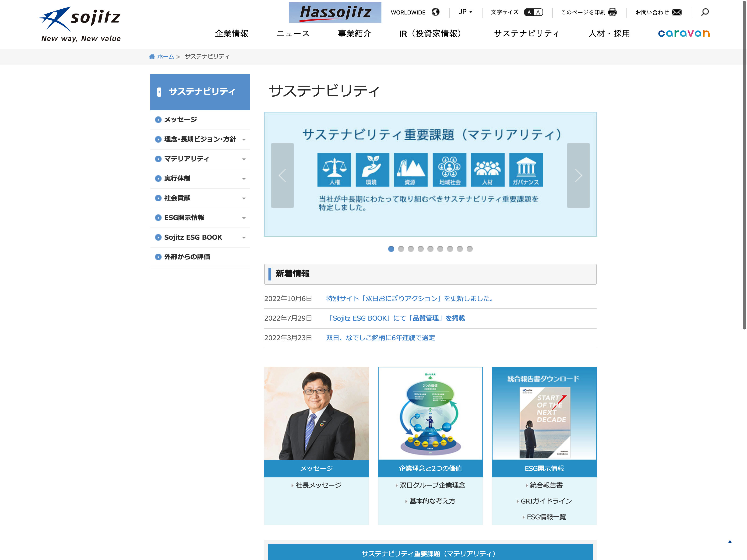The image size is (747, 560).
Task: Select the last carousel dot
Action: (x=469, y=249)
